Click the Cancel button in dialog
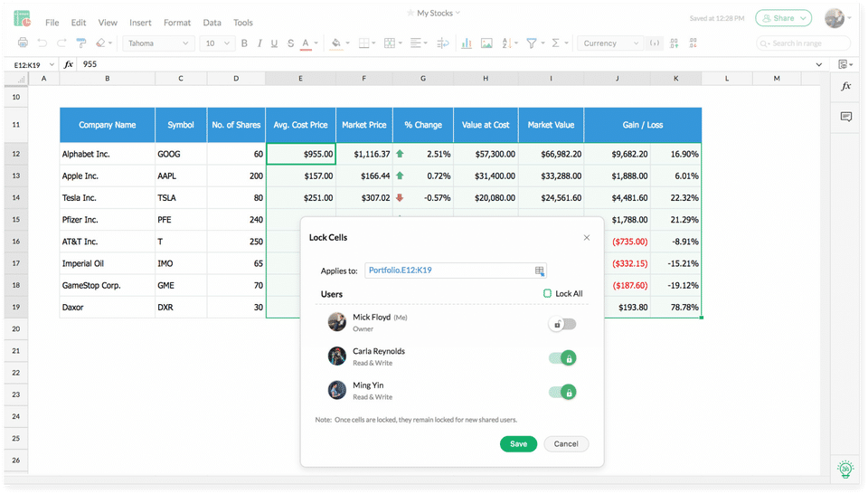This screenshot has height=494, width=868. pos(566,444)
